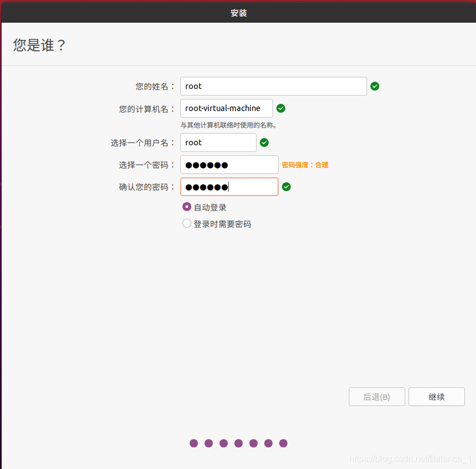
Task: Click the checkmark next to confirm password field
Action: point(286,187)
